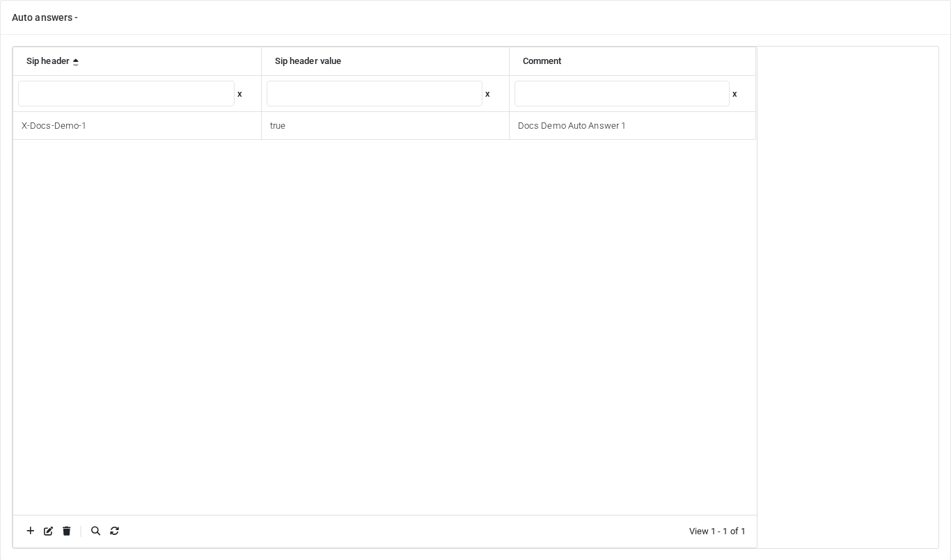Clear the Sip header filter with x

pos(239,94)
